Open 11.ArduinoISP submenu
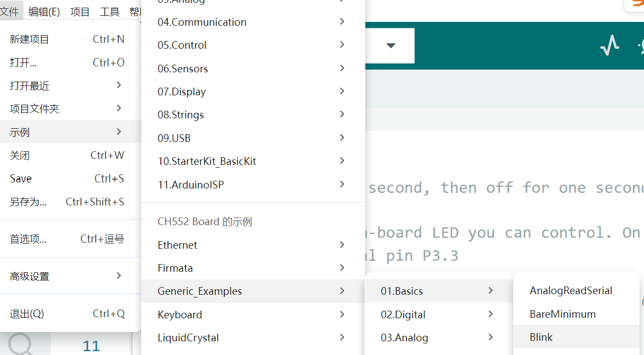This screenshot has height=355, width=644. click(x=253, y=184)
